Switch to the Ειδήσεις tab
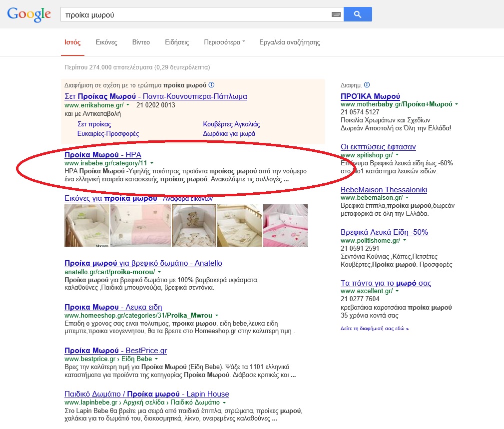 click(x=177, y=42)
